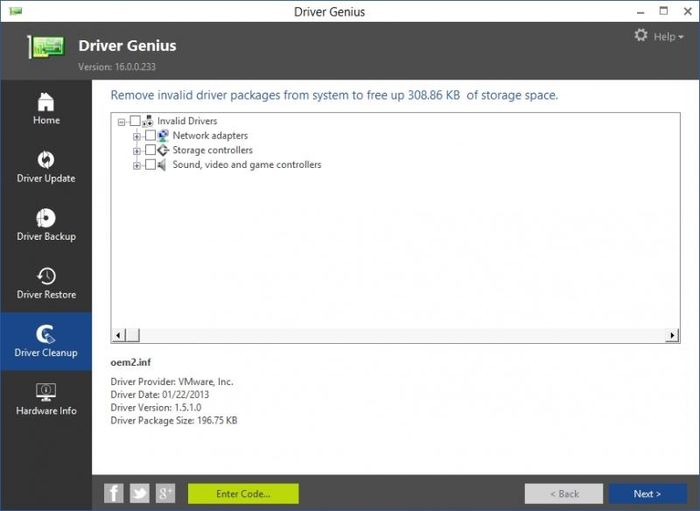Open Driver Update icon in sidebar
Viewport: 700px width, 511px height.
pos(46,160)
